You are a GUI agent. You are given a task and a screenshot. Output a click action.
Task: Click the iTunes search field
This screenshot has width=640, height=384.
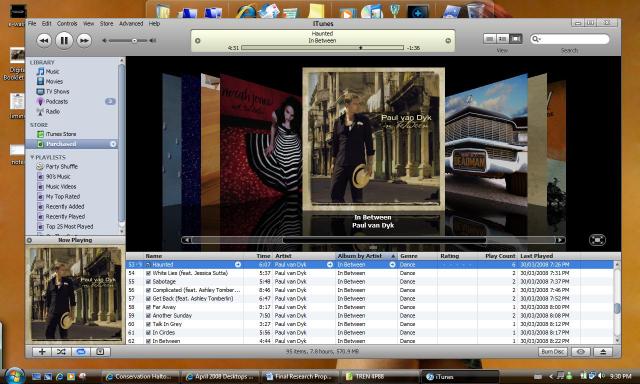point(570,39)
